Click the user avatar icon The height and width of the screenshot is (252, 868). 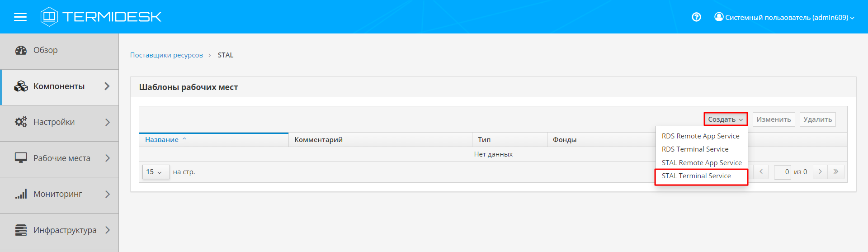pos(719,17)
